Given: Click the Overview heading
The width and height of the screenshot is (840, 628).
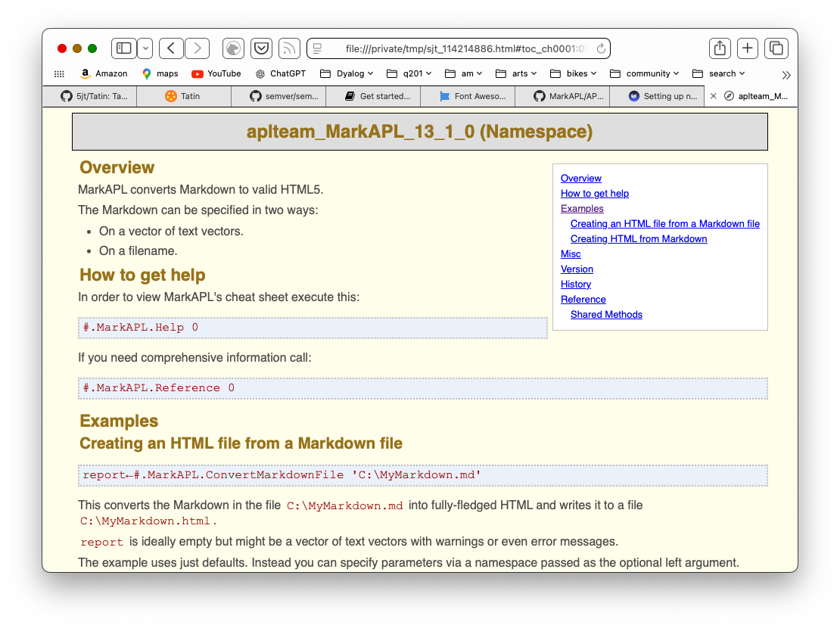Looking at the screenshot, I should pos(117,167).
